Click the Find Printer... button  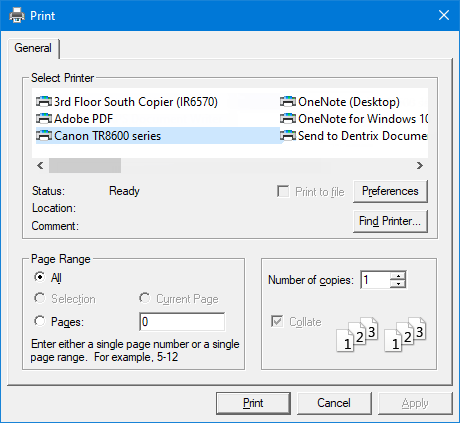pyautogui.click(x=390, y=221)
